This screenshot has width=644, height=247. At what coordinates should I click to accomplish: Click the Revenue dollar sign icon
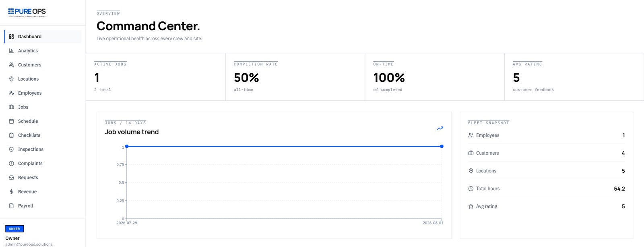tap(11, 192)
